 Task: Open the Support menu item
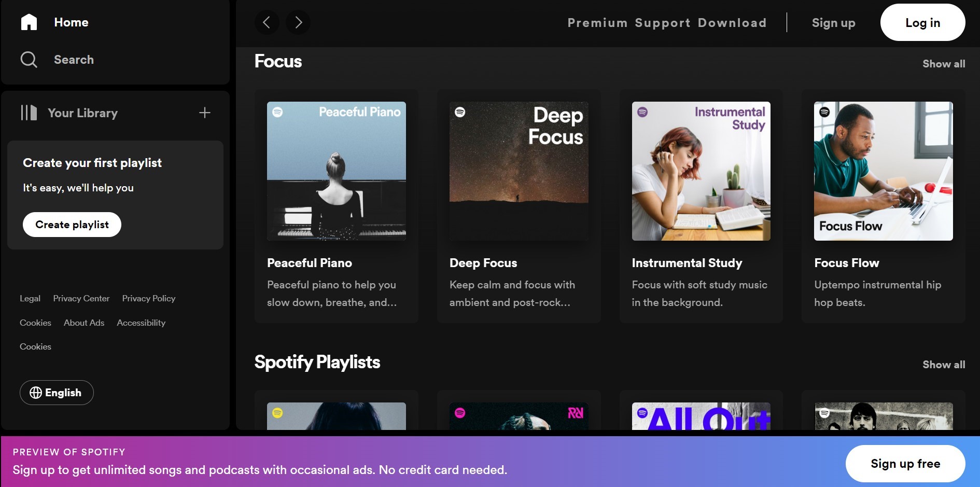click(663, 23)
